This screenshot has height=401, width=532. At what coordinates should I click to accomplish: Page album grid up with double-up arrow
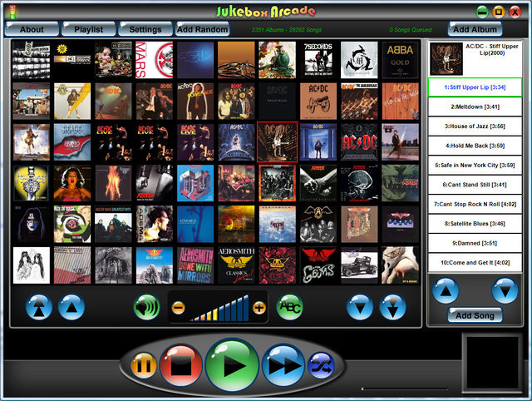click(x=39, y=308)
